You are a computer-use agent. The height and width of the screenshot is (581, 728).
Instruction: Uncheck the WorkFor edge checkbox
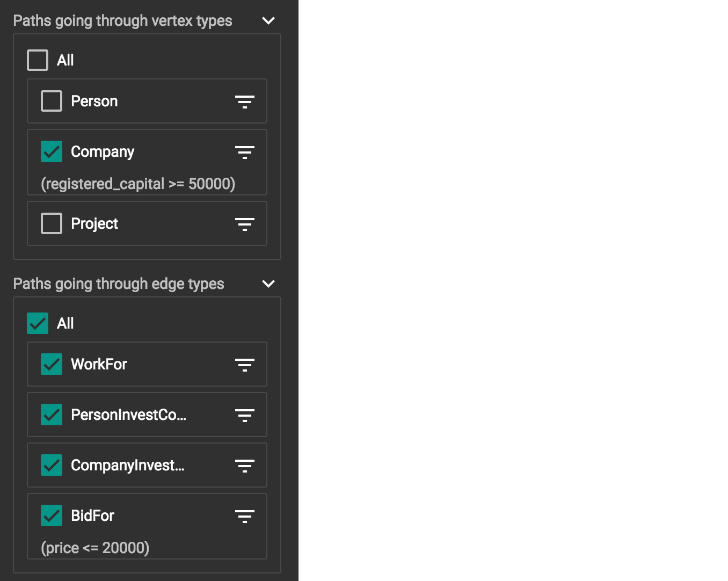(52, 364)
